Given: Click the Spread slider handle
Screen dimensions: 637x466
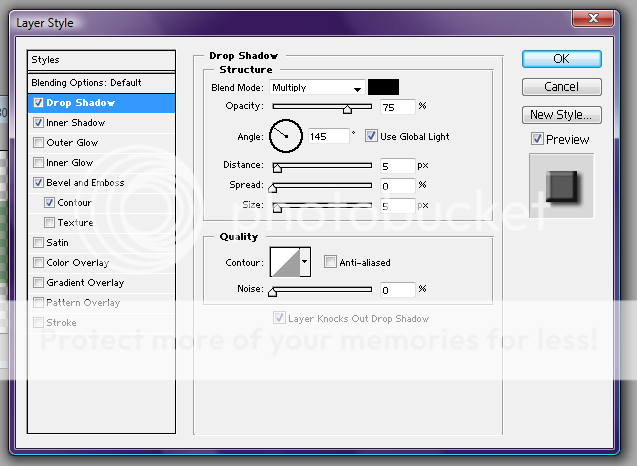Looking at the screenshot, I should click(273, 188).
